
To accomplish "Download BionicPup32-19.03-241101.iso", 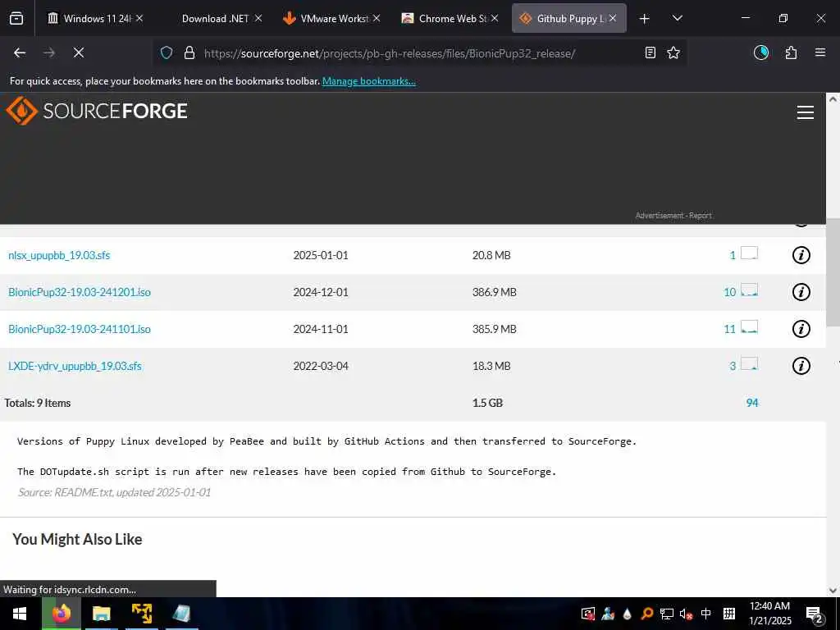I will point(80,330).
